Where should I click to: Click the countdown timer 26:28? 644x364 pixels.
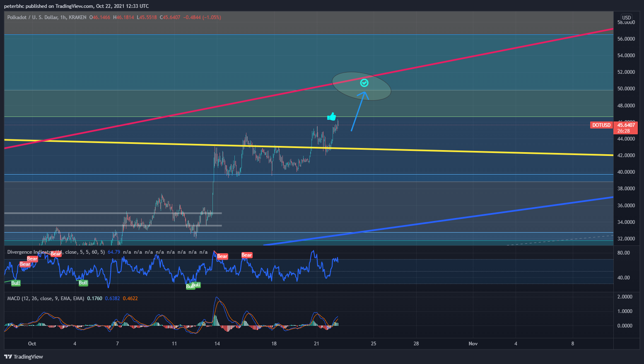623,131
